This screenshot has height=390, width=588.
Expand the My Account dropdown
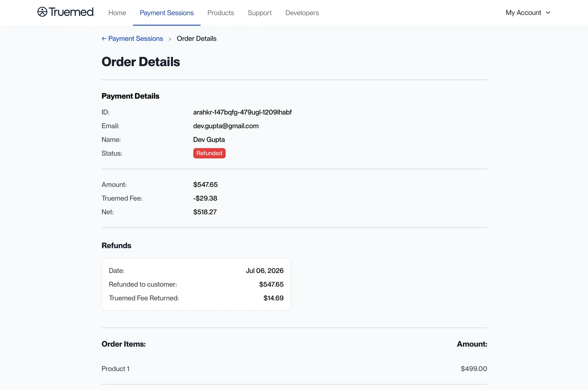[x=528, y=12]
